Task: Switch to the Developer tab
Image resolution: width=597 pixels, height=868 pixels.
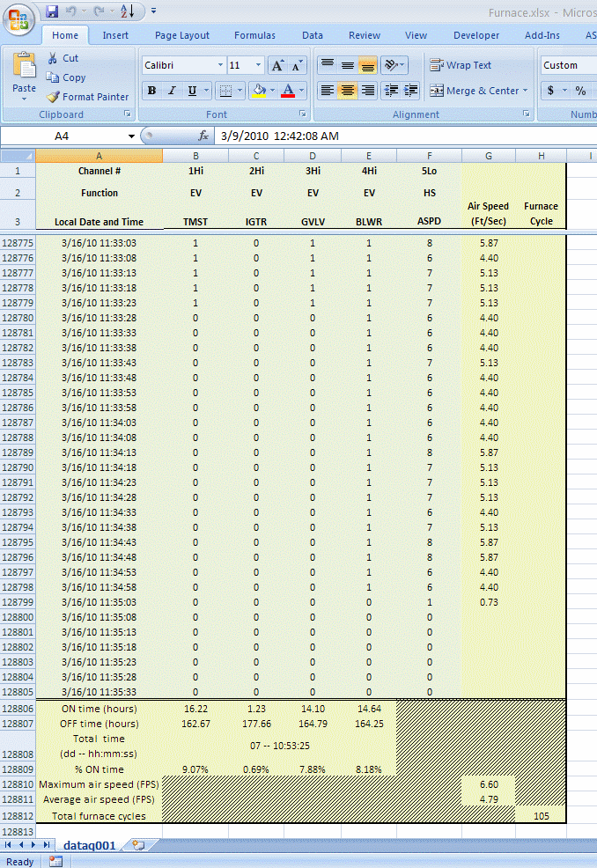Action: pyautogui.click(x=476, y=35)
